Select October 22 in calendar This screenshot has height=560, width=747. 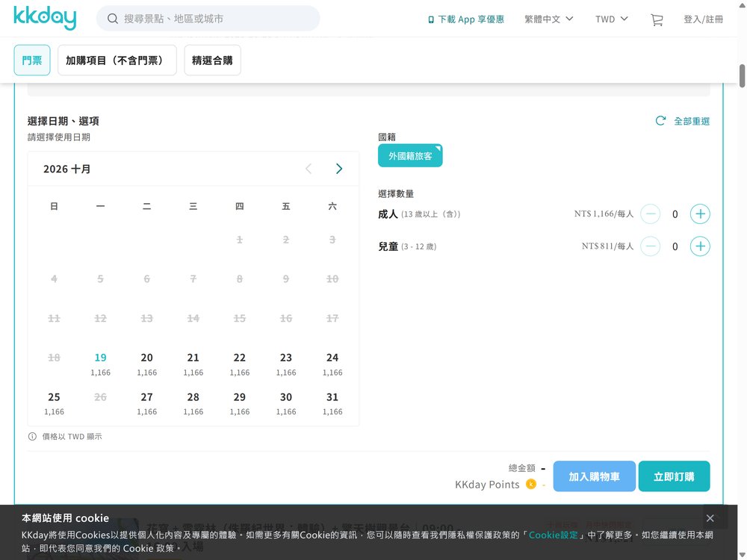point(240,364)
